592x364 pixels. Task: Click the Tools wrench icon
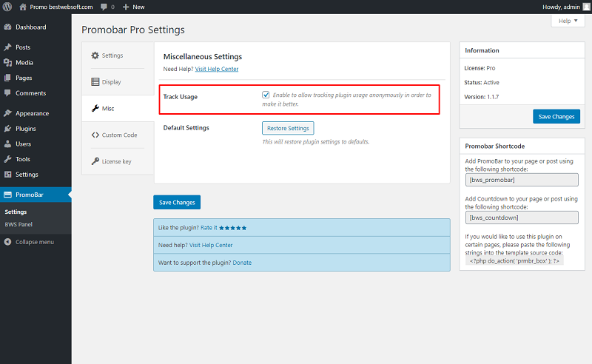[7, 159]
